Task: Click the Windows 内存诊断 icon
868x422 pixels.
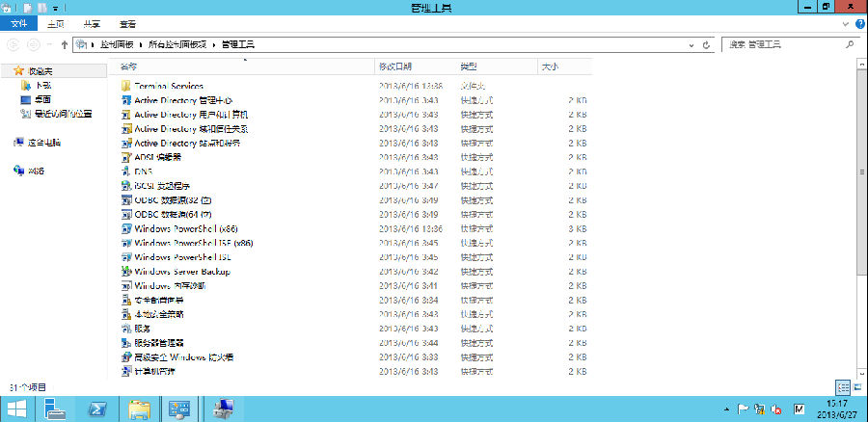Action: click(125, 286)
